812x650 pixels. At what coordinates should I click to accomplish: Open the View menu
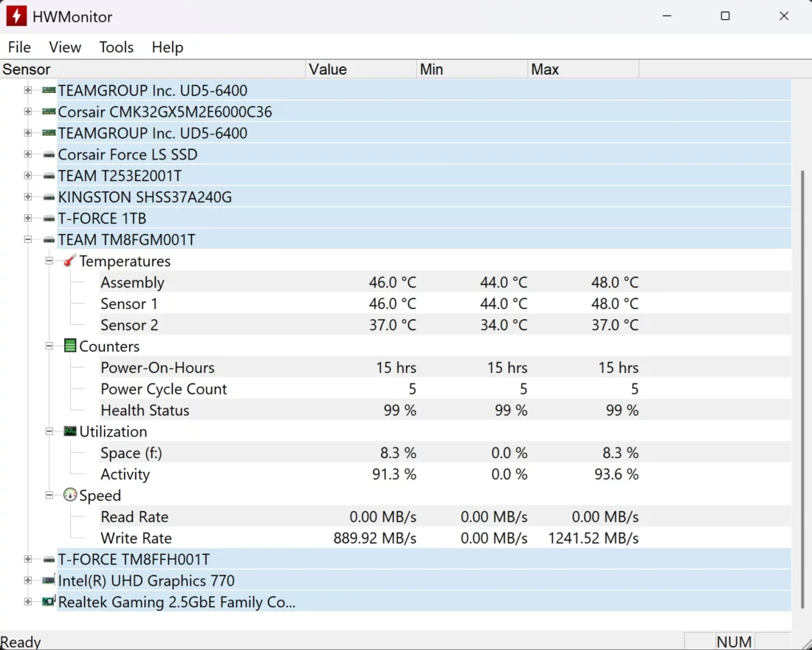65,47
